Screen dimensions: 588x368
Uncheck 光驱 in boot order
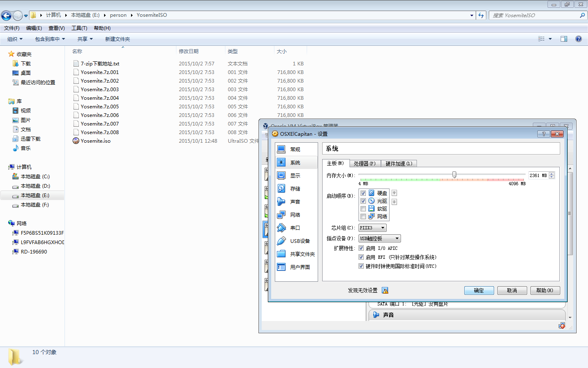[363, 201]
